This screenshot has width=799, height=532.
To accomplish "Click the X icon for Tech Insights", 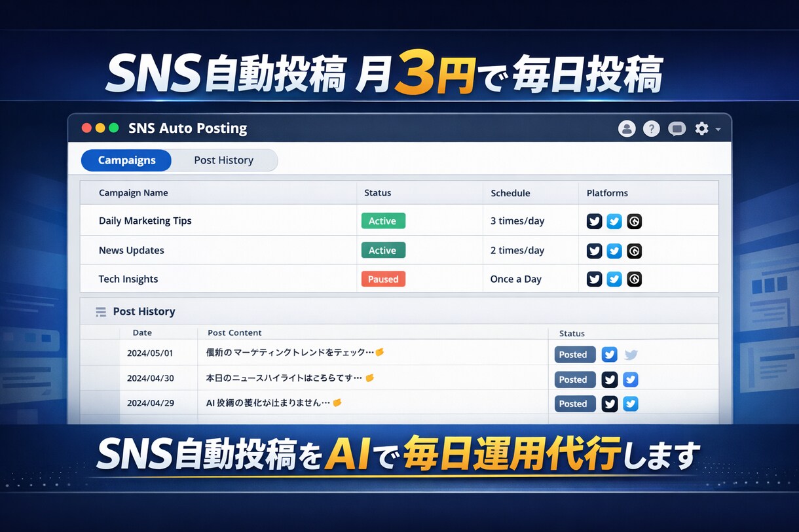I will pos(594,279).
